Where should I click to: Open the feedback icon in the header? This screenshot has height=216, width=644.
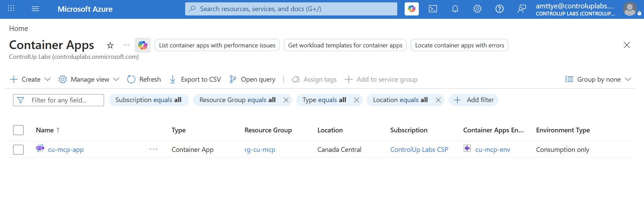[521, 9]
